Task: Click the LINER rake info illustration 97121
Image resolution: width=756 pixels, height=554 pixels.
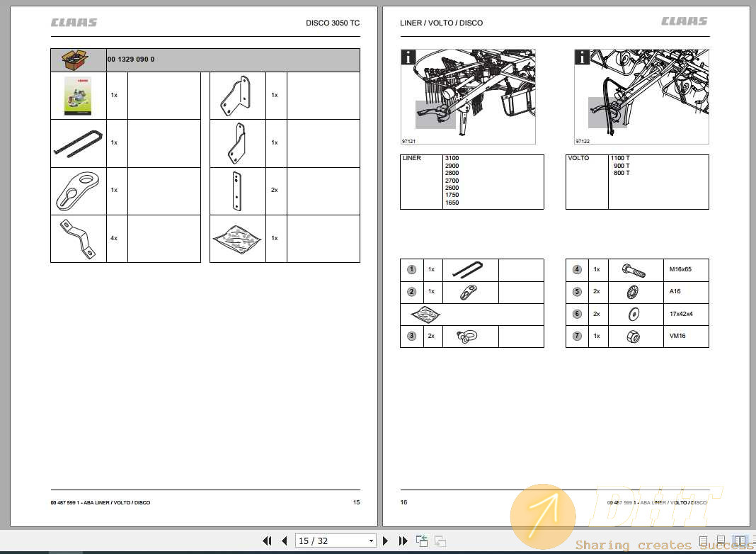Action: pos(468,96)
